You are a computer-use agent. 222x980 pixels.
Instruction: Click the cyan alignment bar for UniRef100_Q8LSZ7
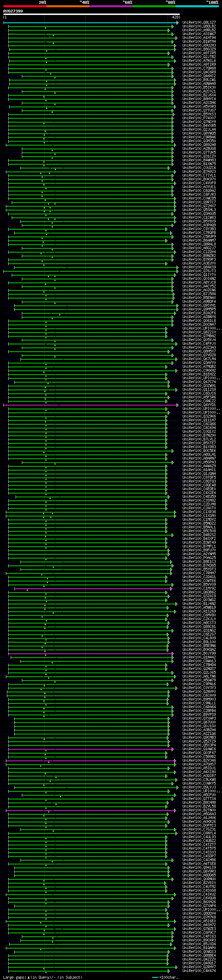pos(91,23)
